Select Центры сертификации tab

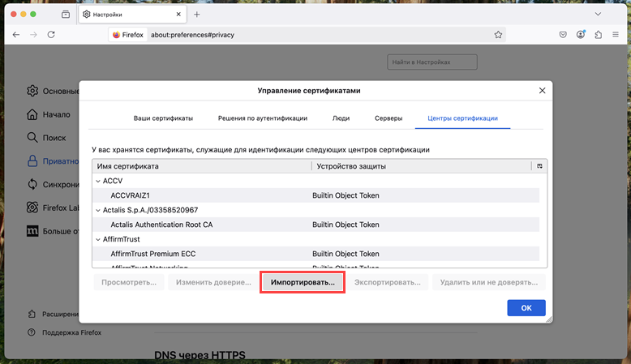click(x=462, y=118)
